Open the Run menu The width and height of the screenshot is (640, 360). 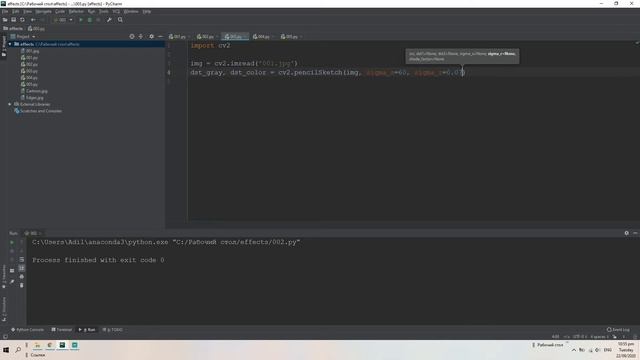click(91, 11)
